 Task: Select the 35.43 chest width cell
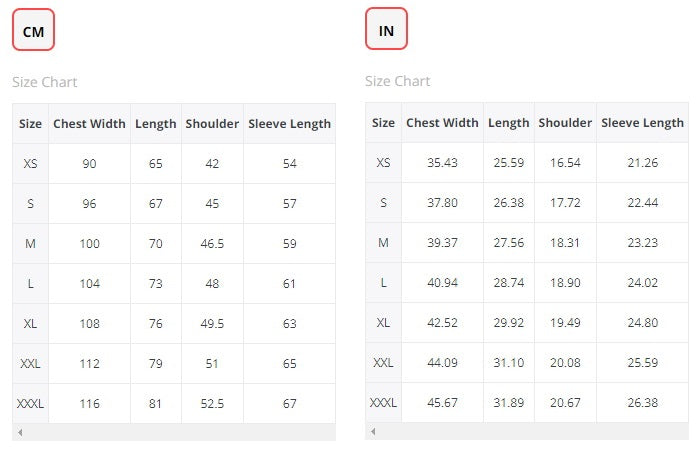[442, 163]
